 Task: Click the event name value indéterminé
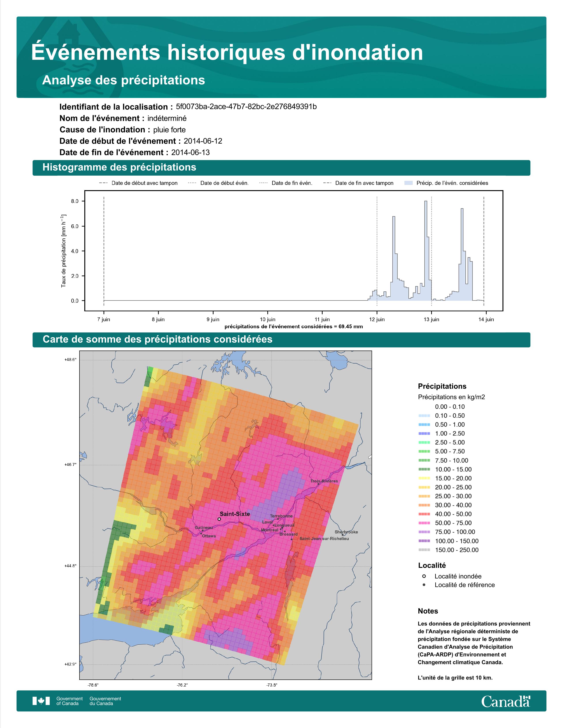pos(167,118)
